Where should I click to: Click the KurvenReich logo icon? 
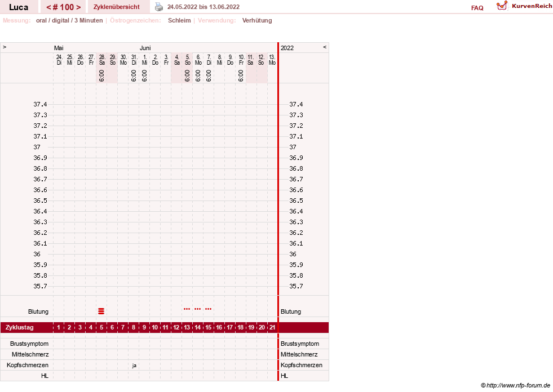pos(502,6)
